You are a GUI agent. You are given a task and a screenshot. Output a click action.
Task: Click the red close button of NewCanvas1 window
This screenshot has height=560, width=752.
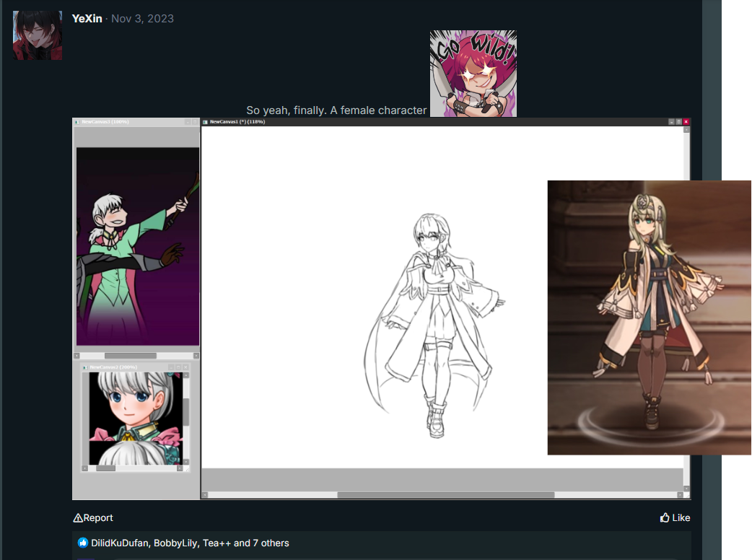pos(686,122)
